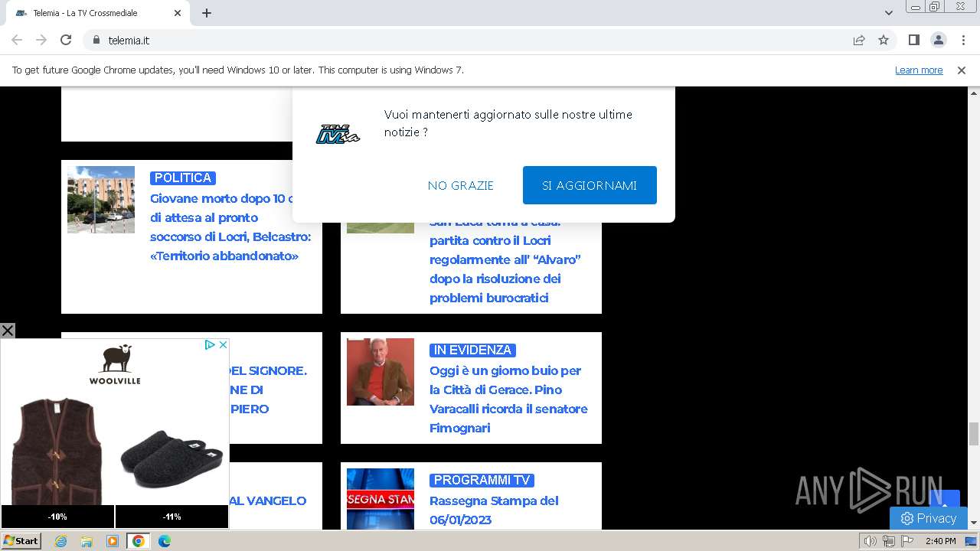View site information lock icon

coord(96,40)
